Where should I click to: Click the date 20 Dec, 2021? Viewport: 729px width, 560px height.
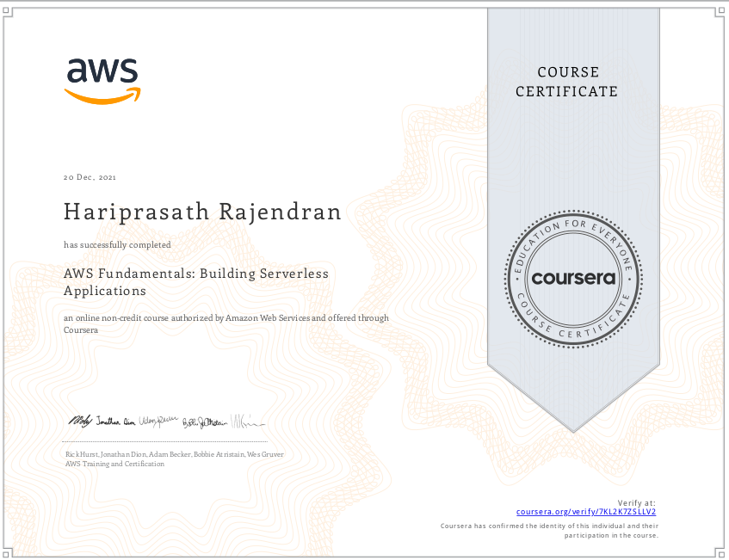coord(90,177)
